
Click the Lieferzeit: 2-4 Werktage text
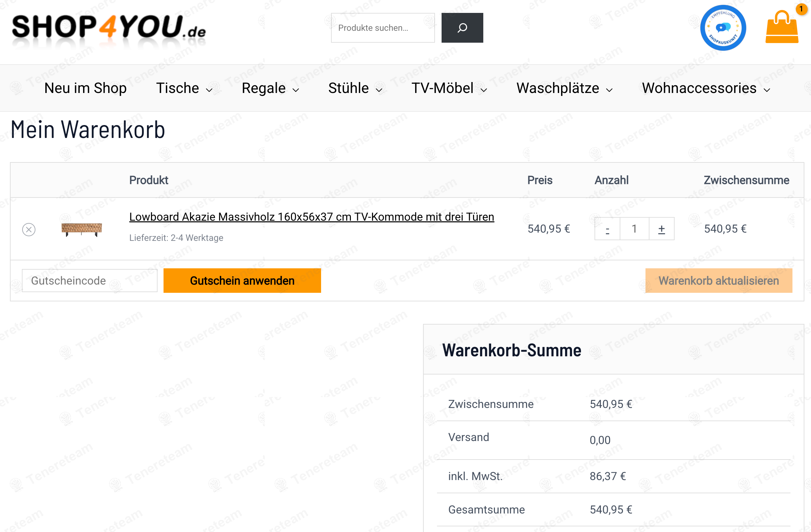point(176,238)
